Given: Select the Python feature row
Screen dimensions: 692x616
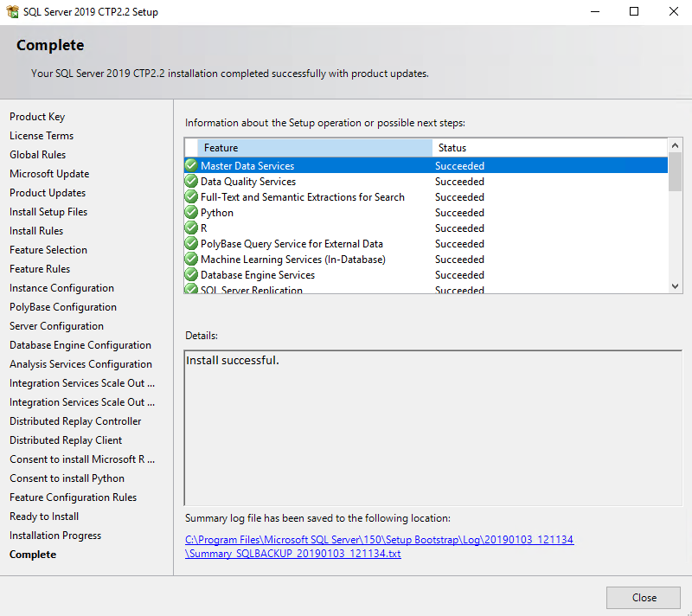Looking at the screenshot, I should pos(426,212).
